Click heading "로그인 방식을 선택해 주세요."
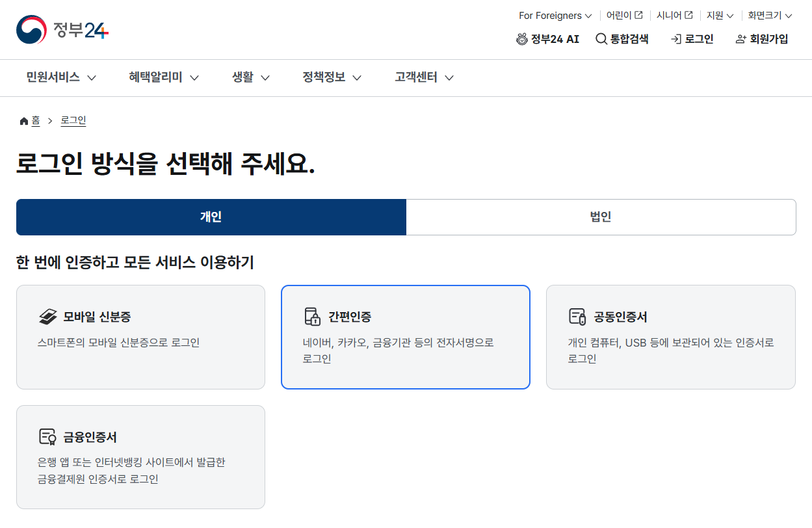Viewport: 812px width, 528px height. point(166,165)
